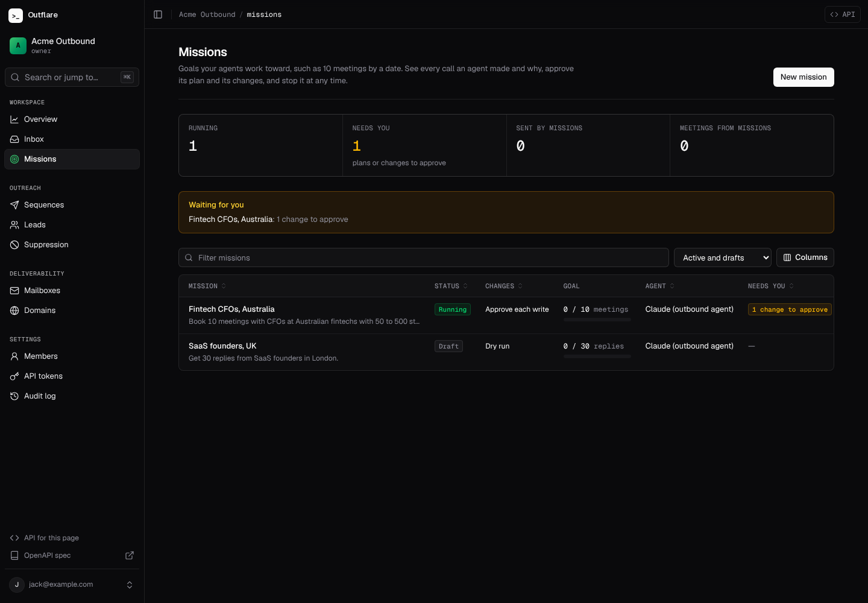Toggle the sidebar panel icon
868x603 pixels.
158,14
